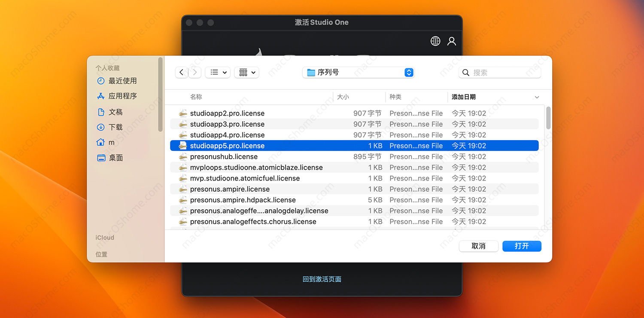This screenshot has height=318, width=644.
Task: Sort by the 名称 column header
Action: click(196, 97)
